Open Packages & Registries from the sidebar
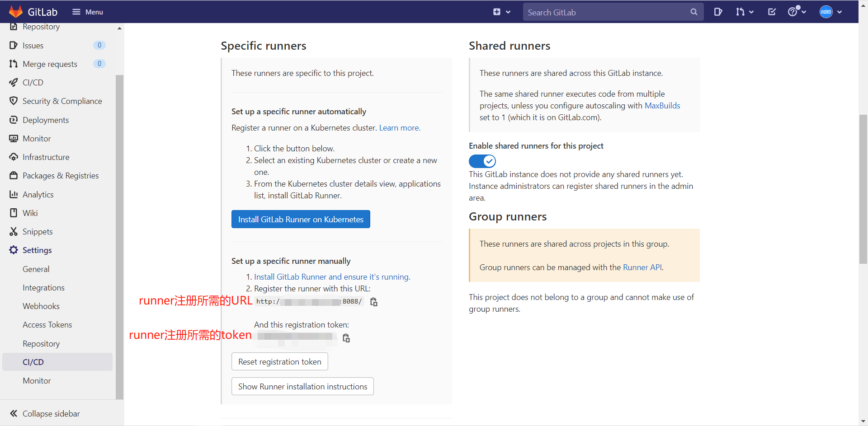The height and width of the screenshot is (426, 868). pyautogui.click(x=14, y=175)
